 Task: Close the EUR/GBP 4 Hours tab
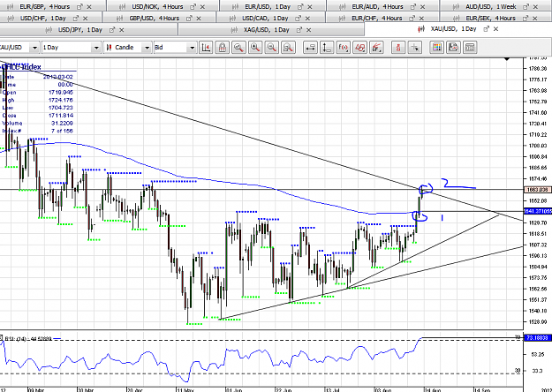[x=89, y=7]
